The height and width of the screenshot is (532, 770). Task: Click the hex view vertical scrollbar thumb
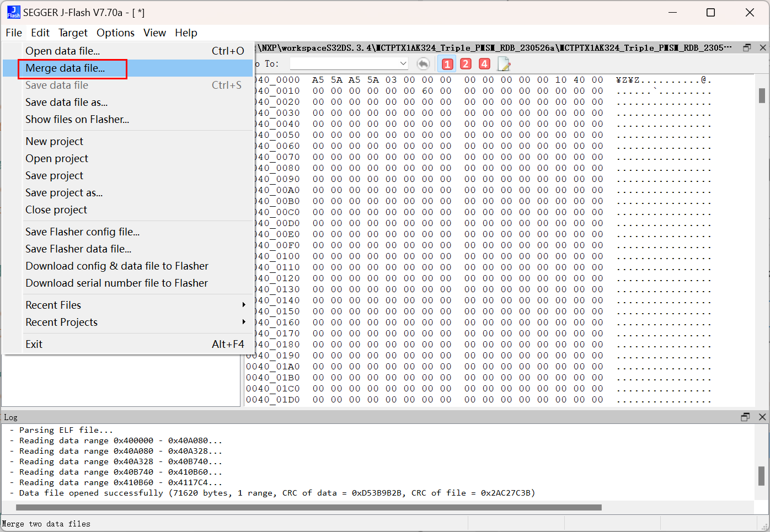click(762, 95)
